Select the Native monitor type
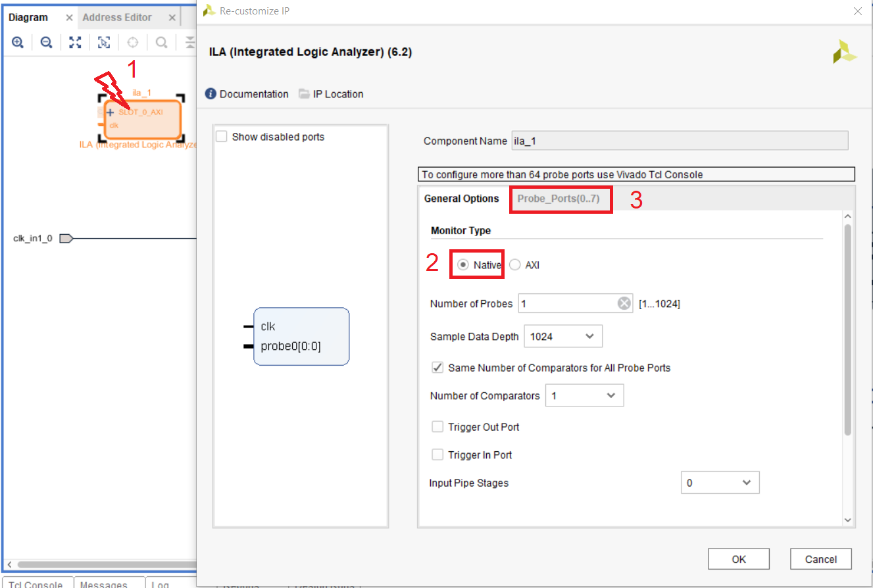This screenshot has height=588, width=873. 463,265
